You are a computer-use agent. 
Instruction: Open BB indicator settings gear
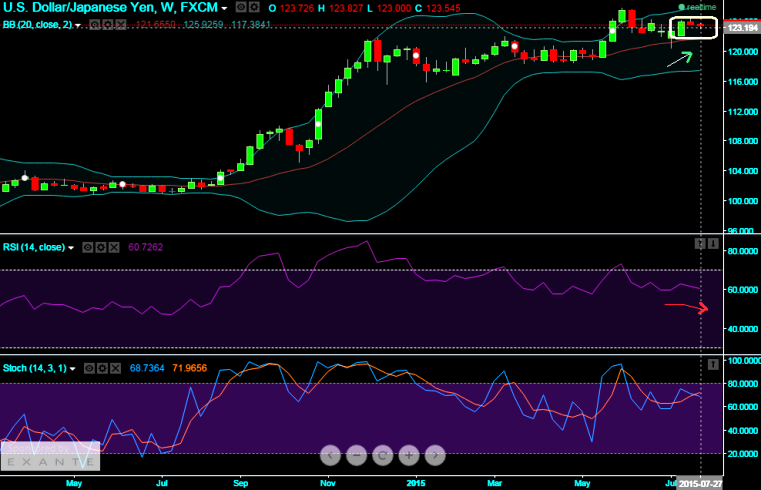click(108, 24)
